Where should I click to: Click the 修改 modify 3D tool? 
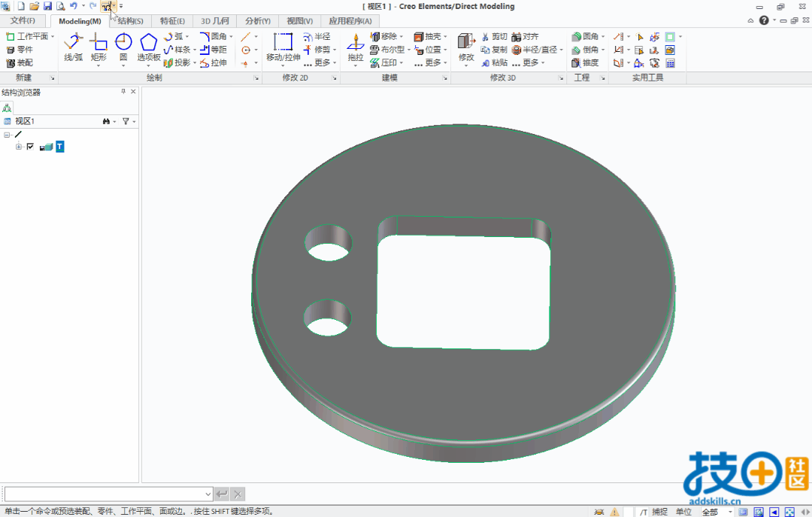coord(466,47)
